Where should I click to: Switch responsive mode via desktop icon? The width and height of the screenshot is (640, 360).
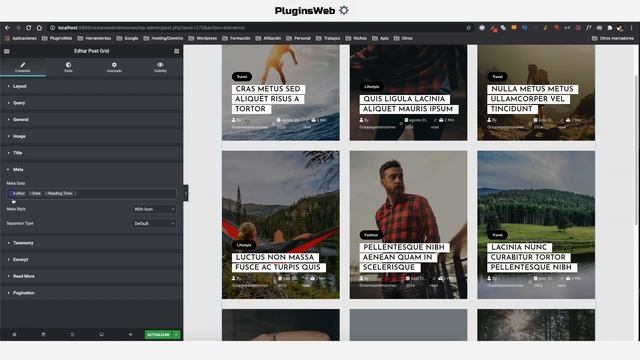[101, 335]
